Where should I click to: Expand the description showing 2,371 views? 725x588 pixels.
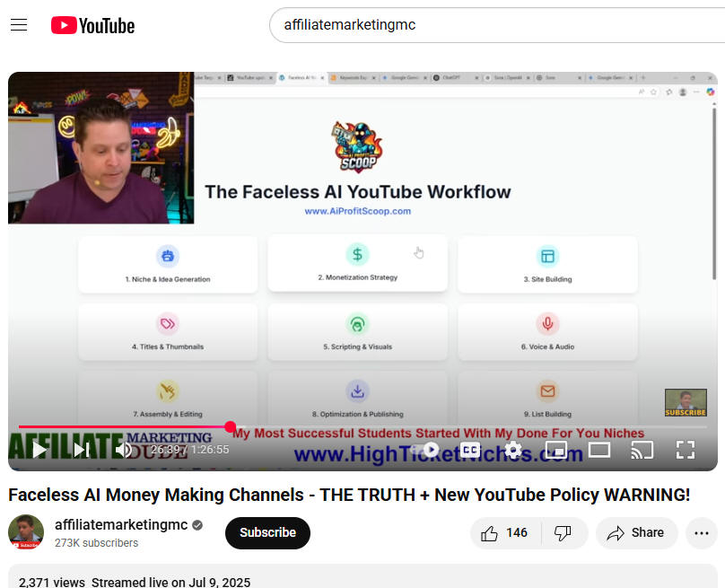362,576
